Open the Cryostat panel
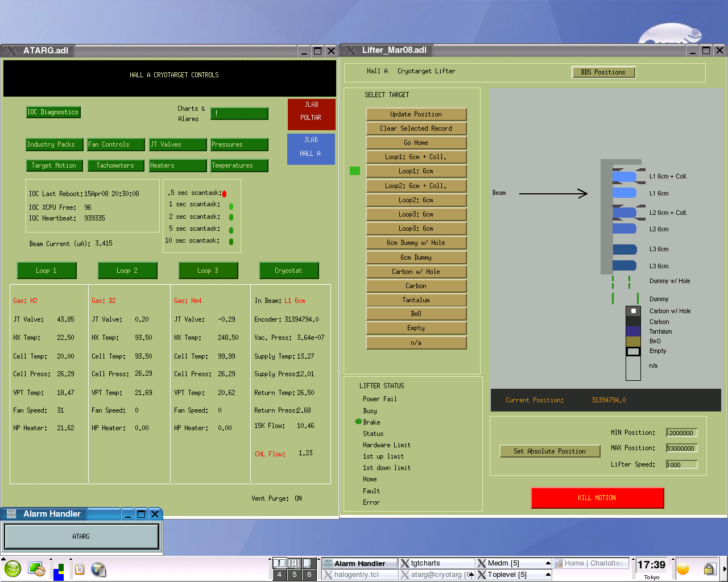This screenshot has width=728, height=582. tap(289, 271)
